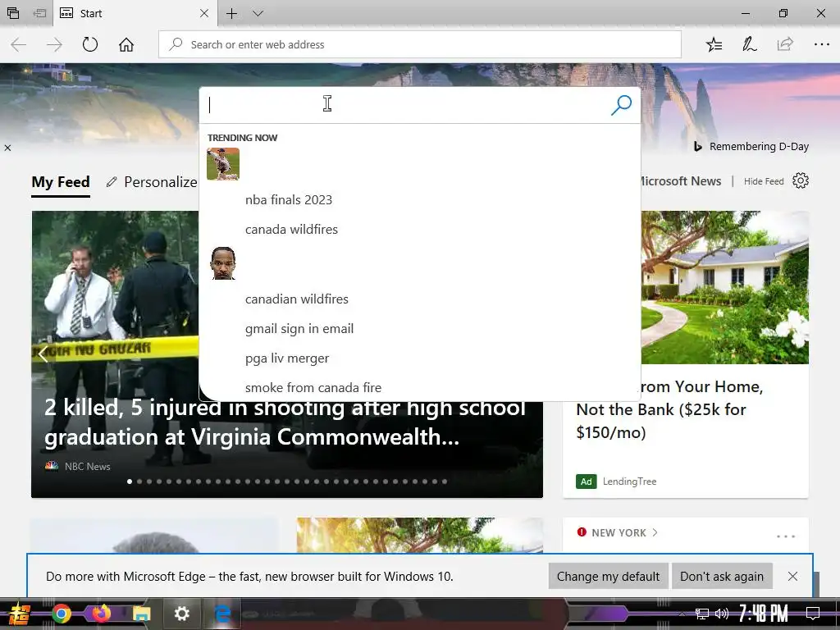The image size is (840, 630).
Task: Open the My Feed tab
Action: pyautogui.click(x=61, y=182)
